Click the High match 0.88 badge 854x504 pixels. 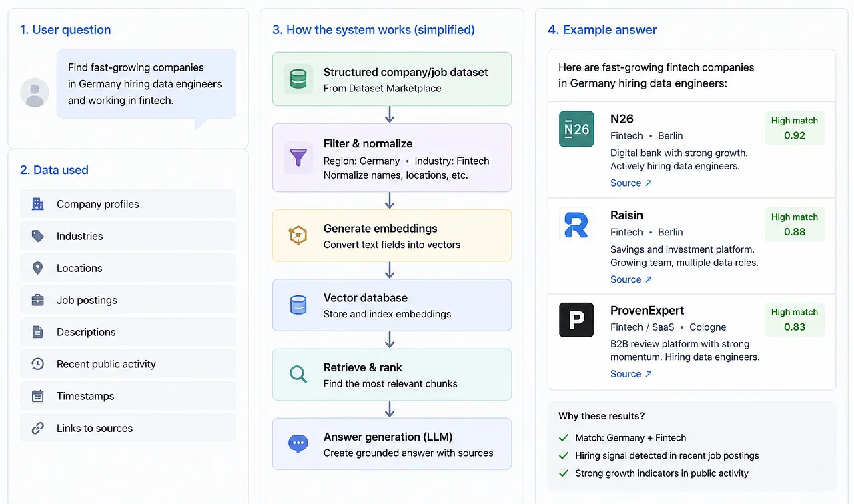tap(795, 225)
